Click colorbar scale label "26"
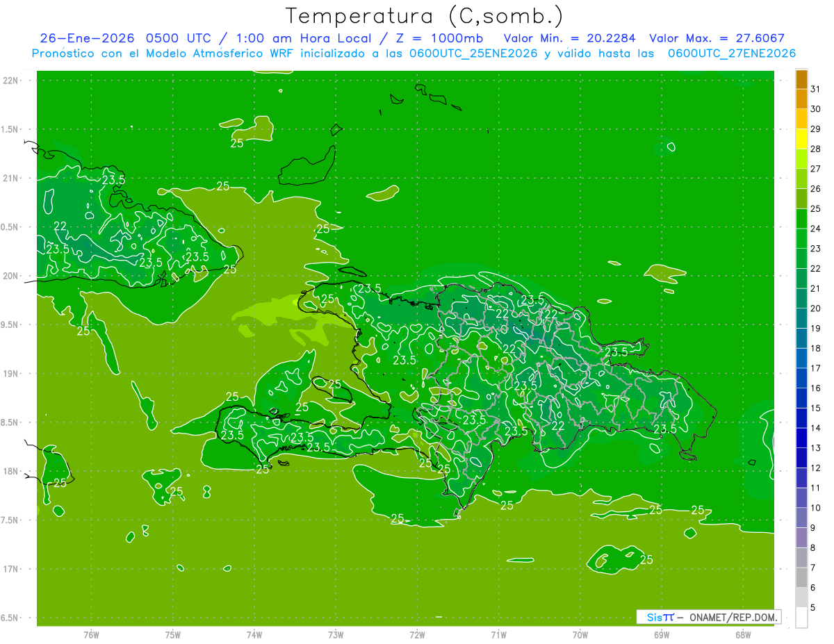834x644 pixels. [x=816, y=189]
